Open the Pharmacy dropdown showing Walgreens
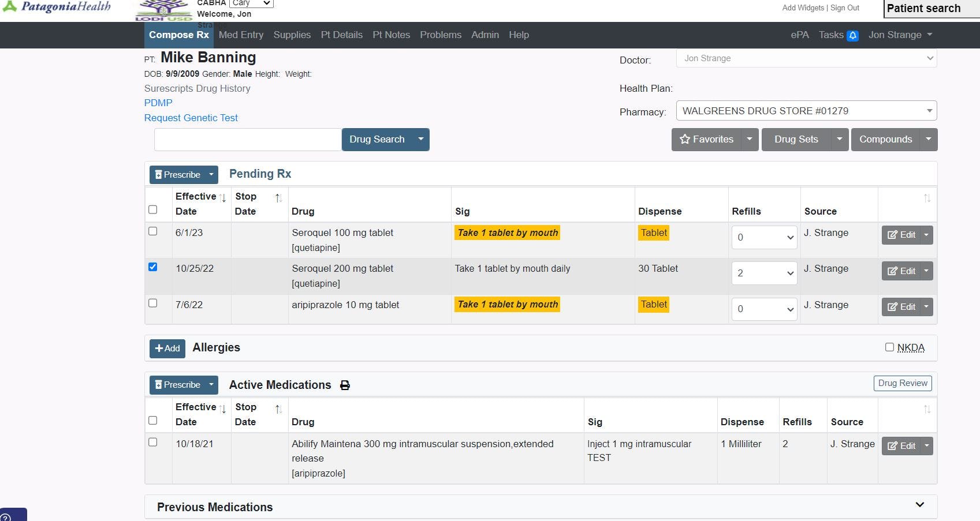The height and width of the screenshot is (521, 980). click(x=806, y=111)
